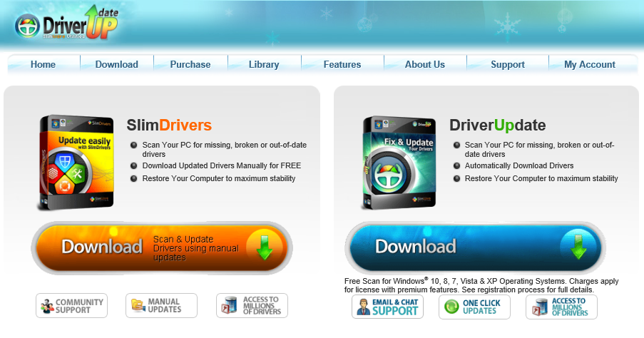Screen dimensions: 644x338
Task: Open My Account in the navigation bar
Action: (590, 64)
